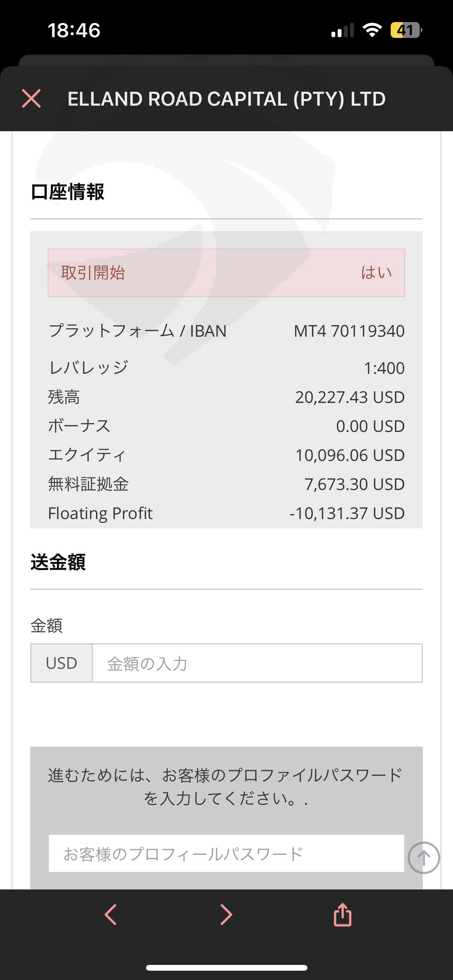Open the share sheet icon
This screenshot has width=453, height=980.
point(343,915)
